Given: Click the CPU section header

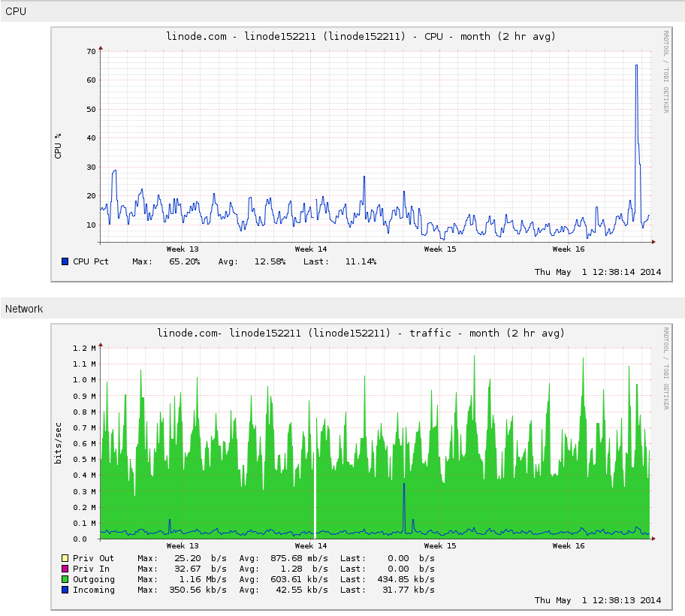Looking at the screenshot, I should (16, 11).
